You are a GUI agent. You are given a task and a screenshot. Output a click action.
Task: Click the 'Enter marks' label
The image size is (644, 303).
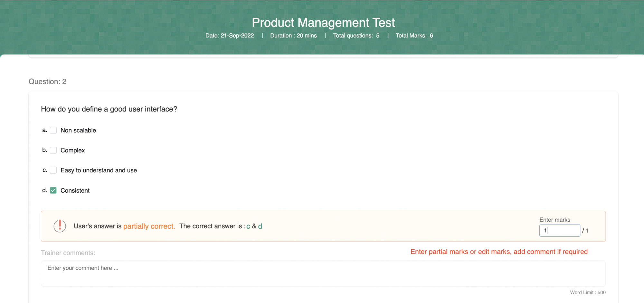tap(554, 220)
